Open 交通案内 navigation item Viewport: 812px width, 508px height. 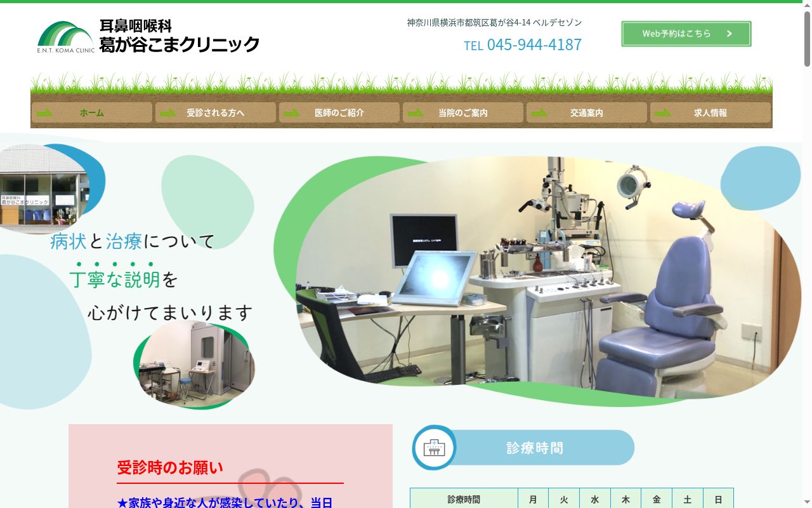tap(587, 112)
